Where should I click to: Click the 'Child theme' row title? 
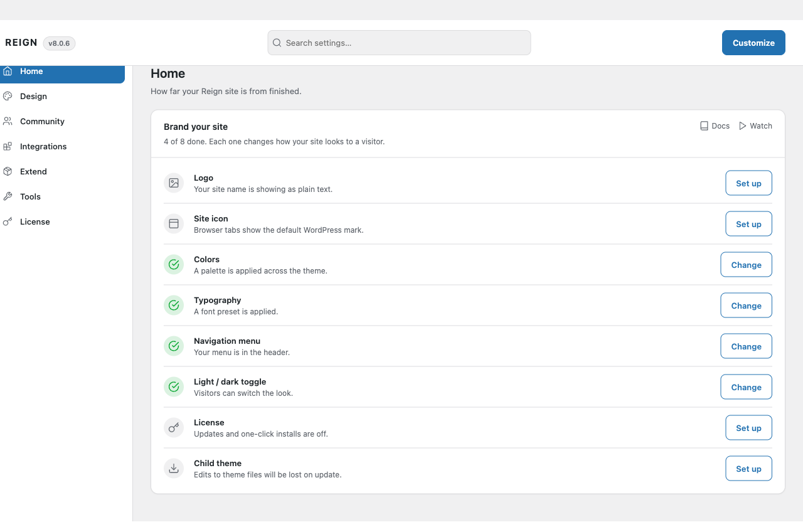click(x=217, y=463)
